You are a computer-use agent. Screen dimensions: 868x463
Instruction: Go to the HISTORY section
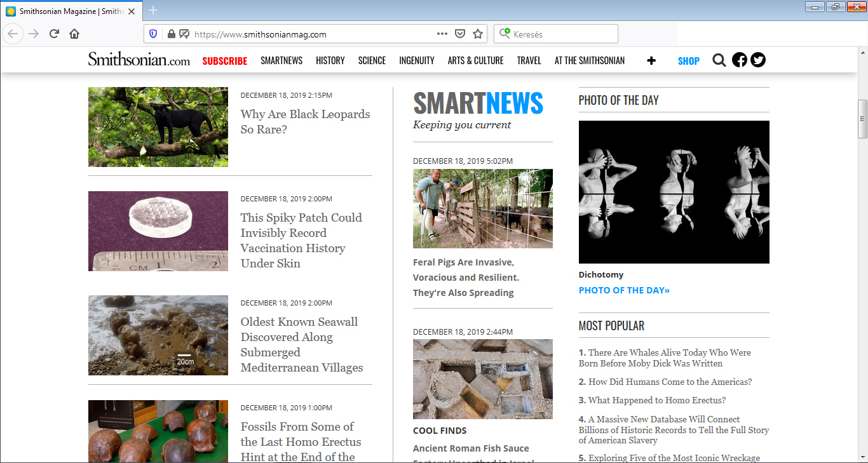coord(330,60)
